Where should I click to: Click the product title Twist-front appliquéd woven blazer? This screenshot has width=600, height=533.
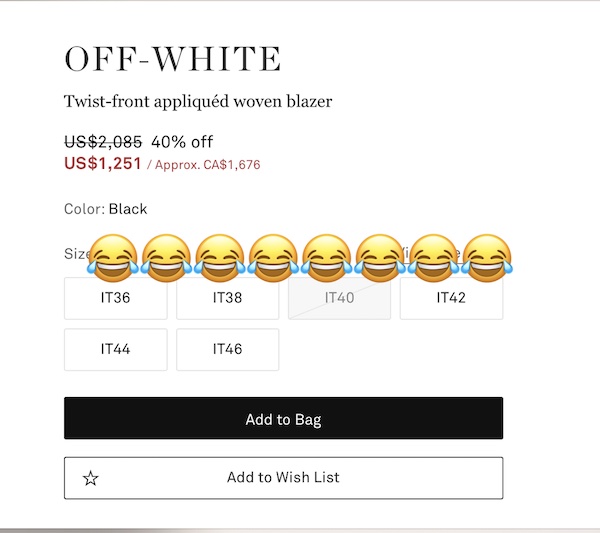[x=198, y=101]
